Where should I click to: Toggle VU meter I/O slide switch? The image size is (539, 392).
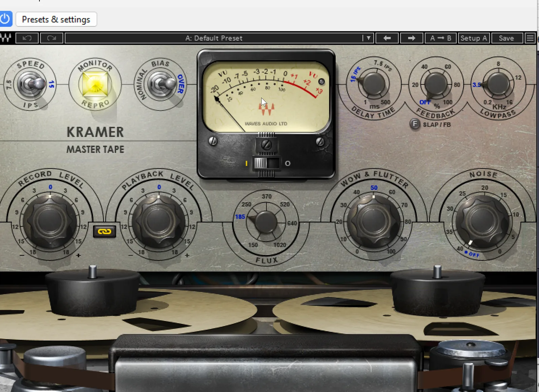coord(266,163)
